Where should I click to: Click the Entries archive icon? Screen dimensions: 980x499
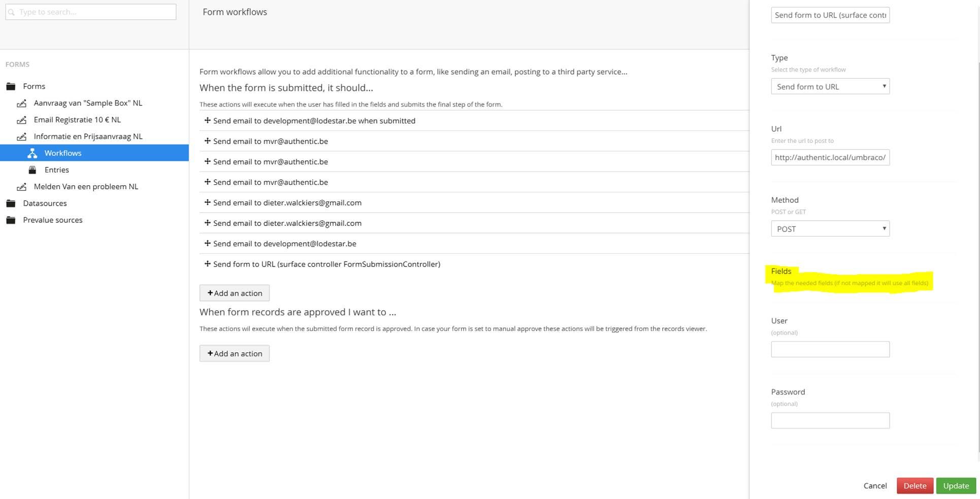coord(32,170)
